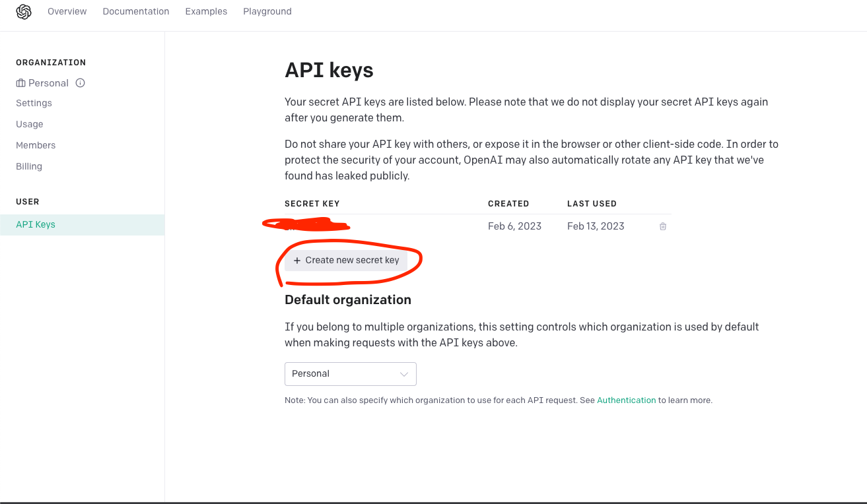Click the briefcase icon next to Personal
This screenshot has height=504, width=867.
tap(21, 83)
